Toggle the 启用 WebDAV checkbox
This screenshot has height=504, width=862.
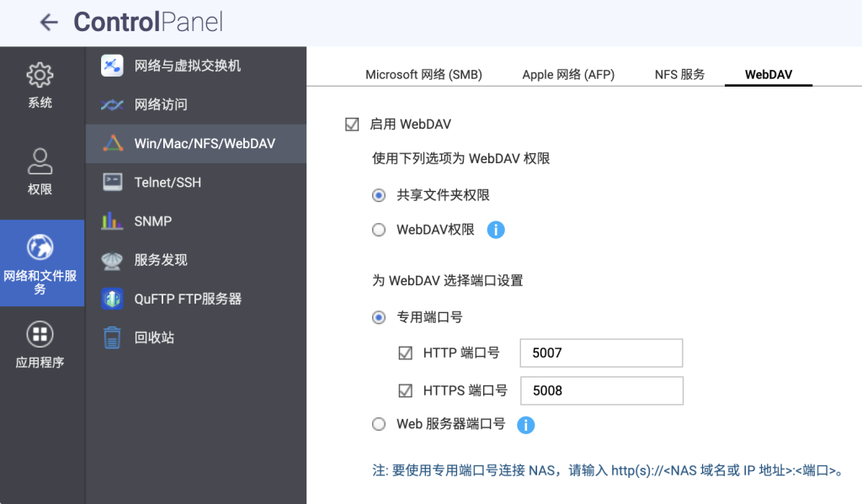352,122
